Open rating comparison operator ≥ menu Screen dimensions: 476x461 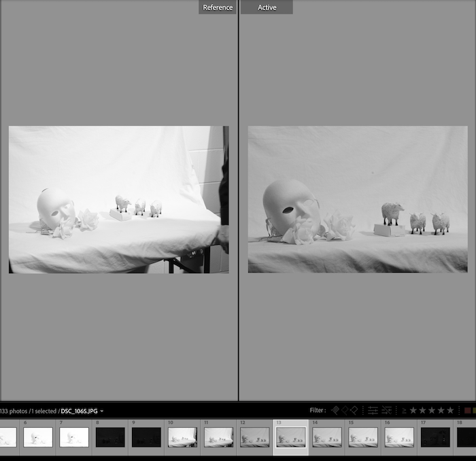click(x=404, y=411)
